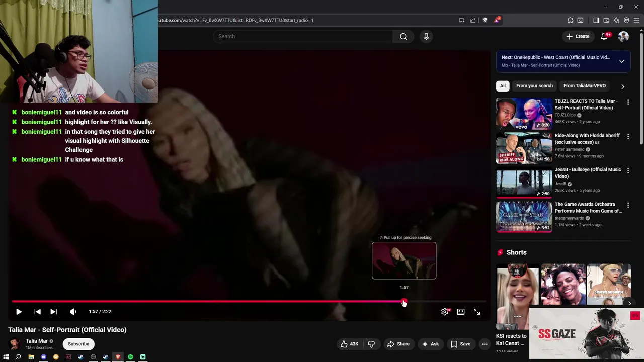644x362 pixels.
Task: Click the Talia Mar channel avatar
Action: (15, 344)
